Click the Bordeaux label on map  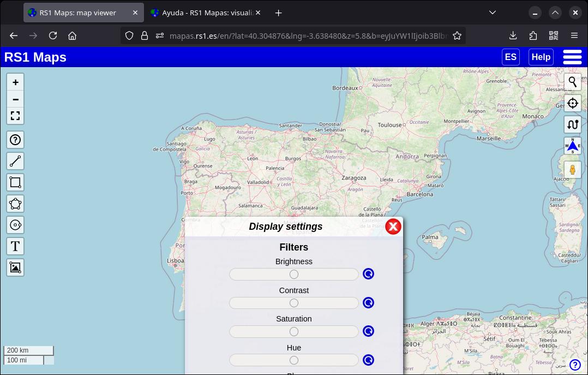pos(345,88)
